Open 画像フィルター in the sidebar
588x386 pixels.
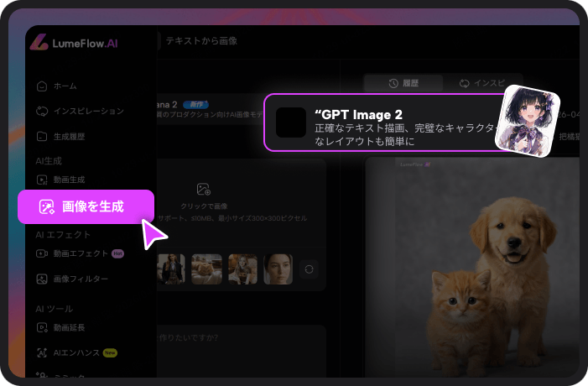[72, 279]
